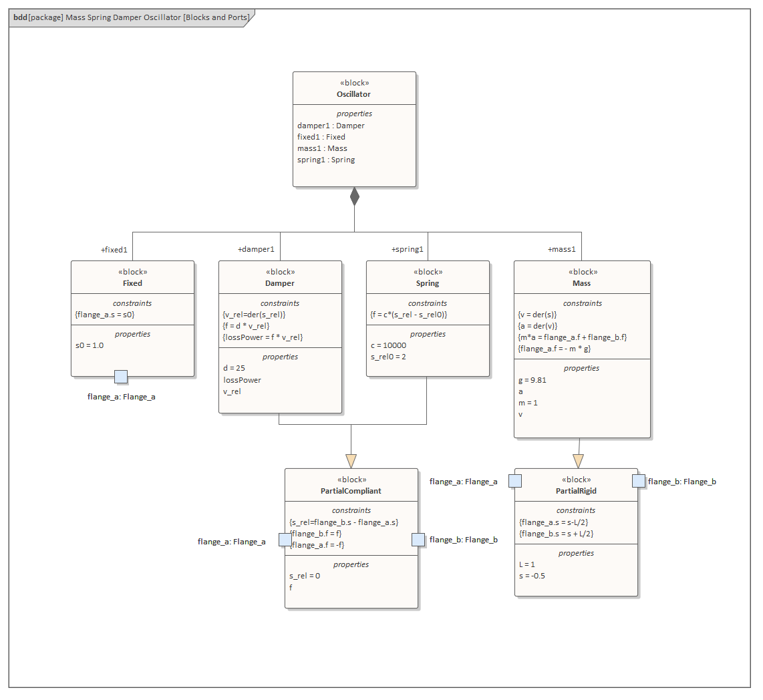Click 'c = 10000' property in Spring
This screenshot has width=763, height=700.
(388, 346)
